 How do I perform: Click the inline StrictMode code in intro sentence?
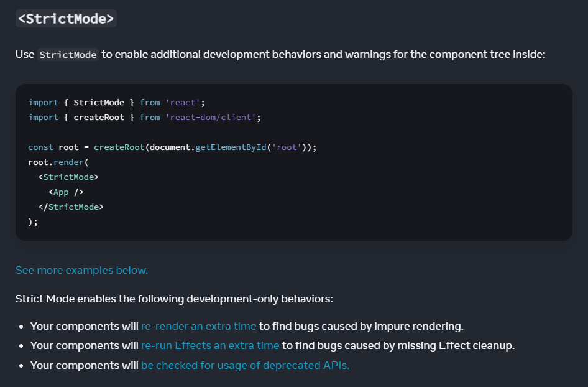(x=68, y=55)
